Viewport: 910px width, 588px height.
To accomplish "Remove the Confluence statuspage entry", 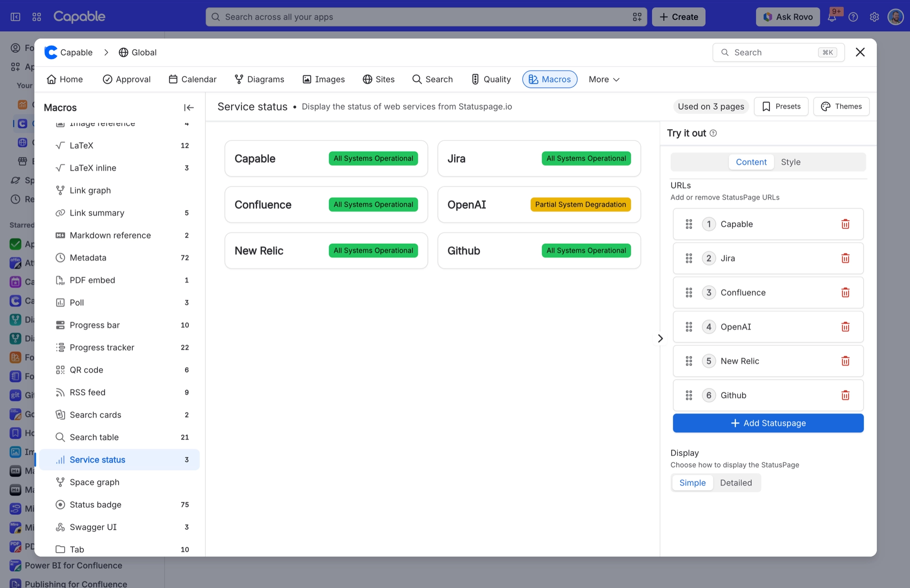I will coord(845,293).
